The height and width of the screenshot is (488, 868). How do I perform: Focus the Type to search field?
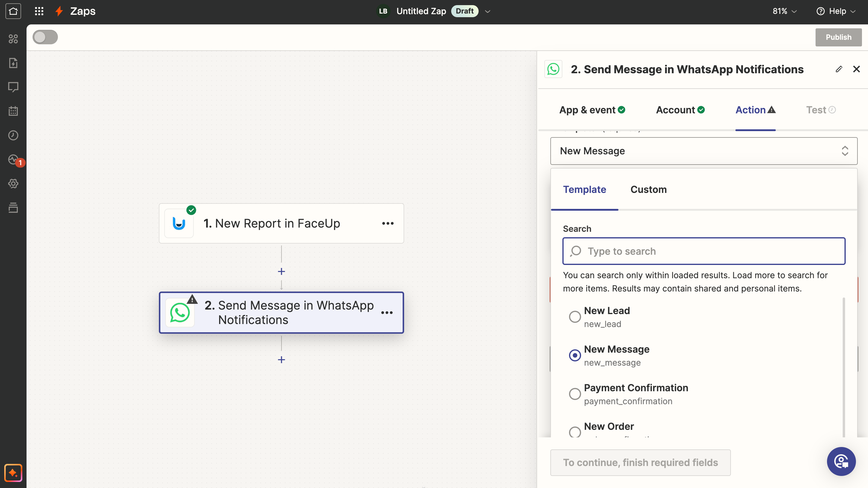[x=703, y=251]
